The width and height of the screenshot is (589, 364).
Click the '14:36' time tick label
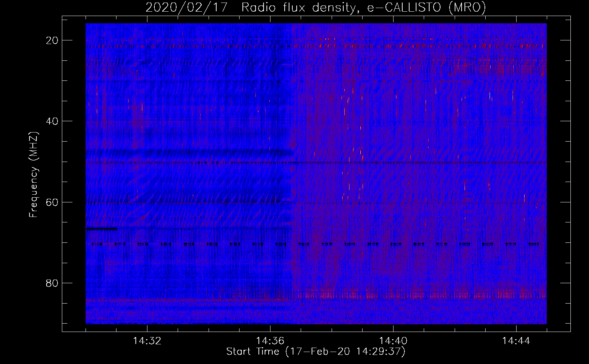pyautogui.click(x=270, y=341)
